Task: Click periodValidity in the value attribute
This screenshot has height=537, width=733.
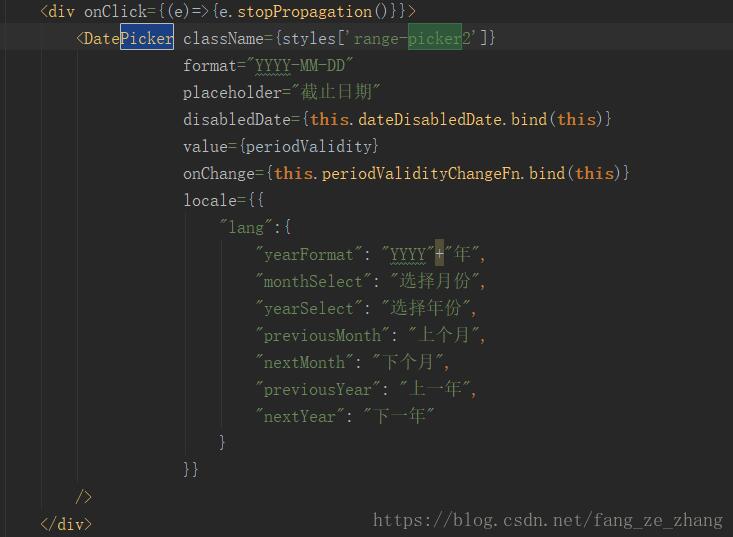Action: click(309, 146)
